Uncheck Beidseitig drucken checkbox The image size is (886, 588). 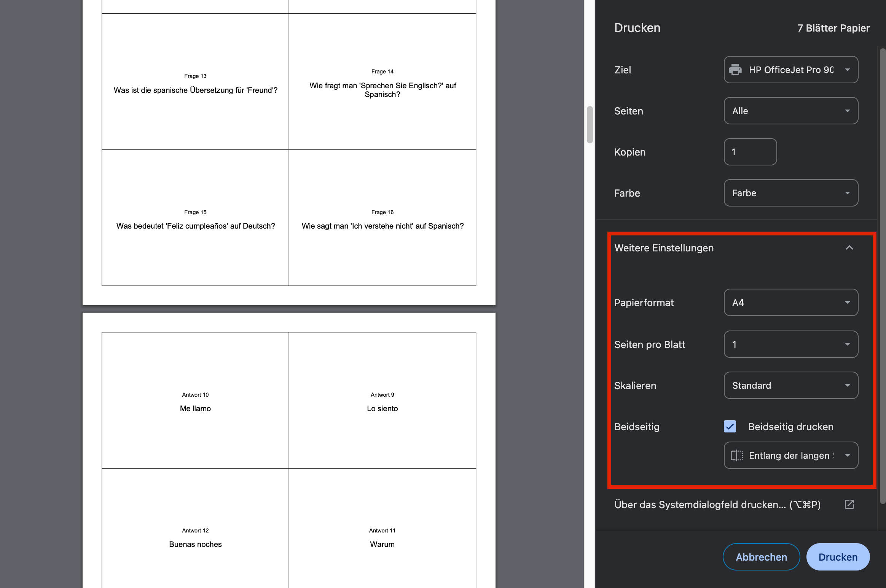[730, 426]
